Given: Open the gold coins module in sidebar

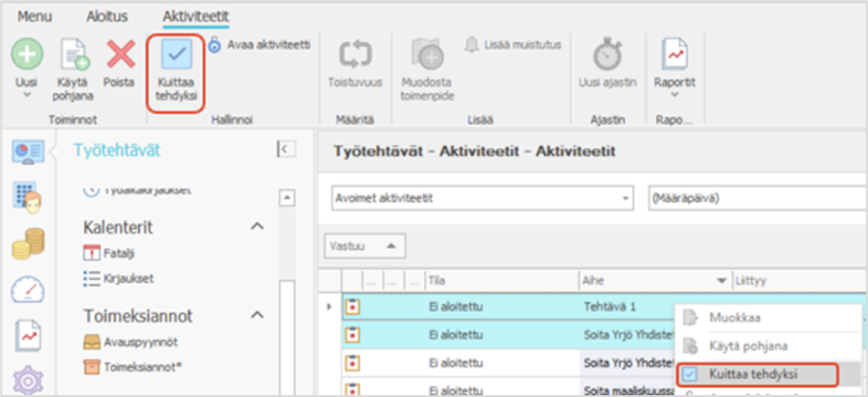Looking at the screenshot, I should 26,245.
